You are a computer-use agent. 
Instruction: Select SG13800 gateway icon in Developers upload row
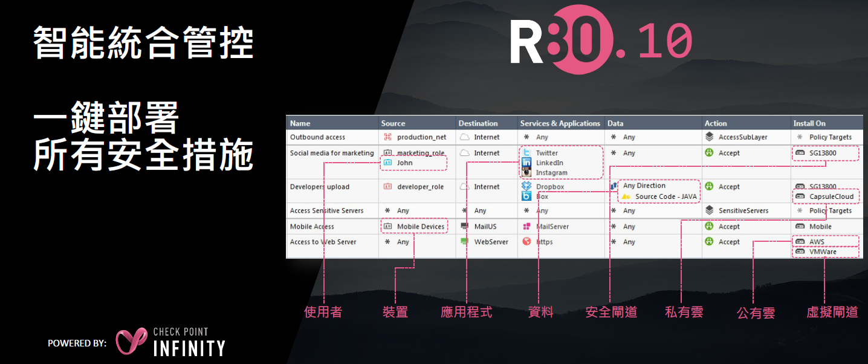(x=800, y=187)
